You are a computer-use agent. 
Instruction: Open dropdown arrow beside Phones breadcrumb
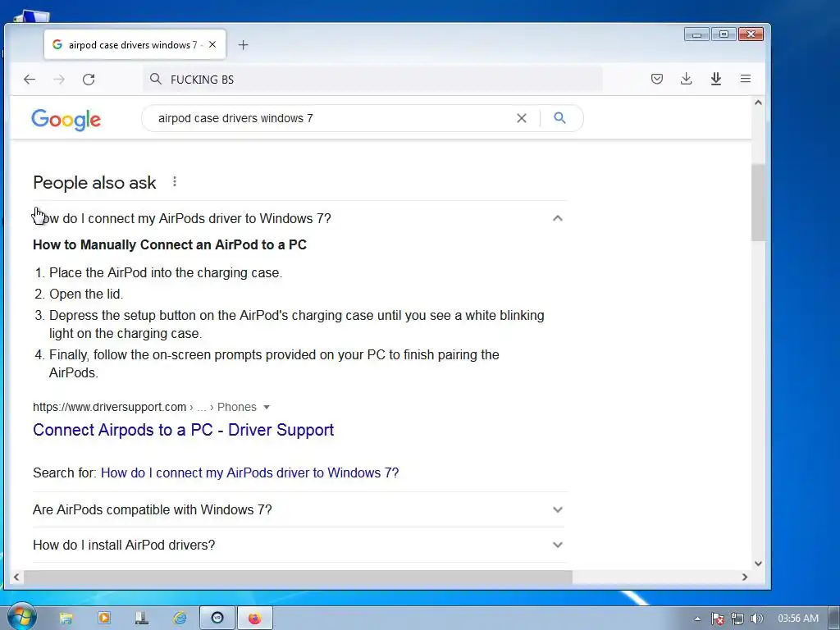pos(267,407)
